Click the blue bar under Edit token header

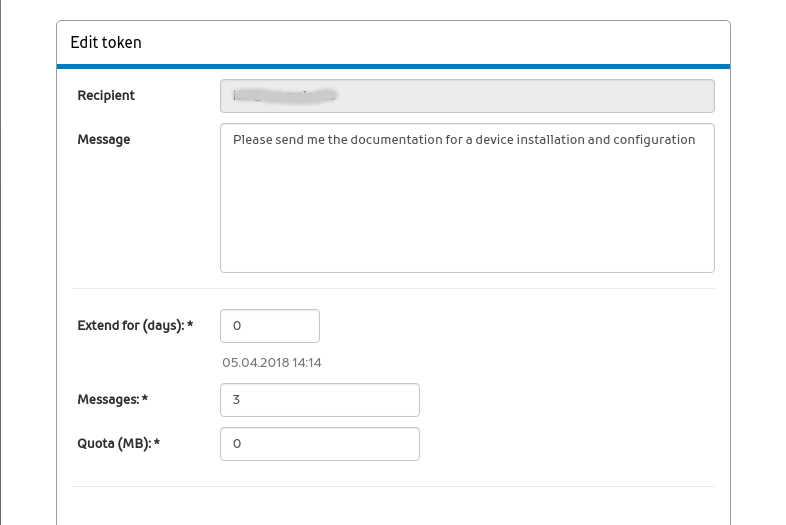point(393,66)
